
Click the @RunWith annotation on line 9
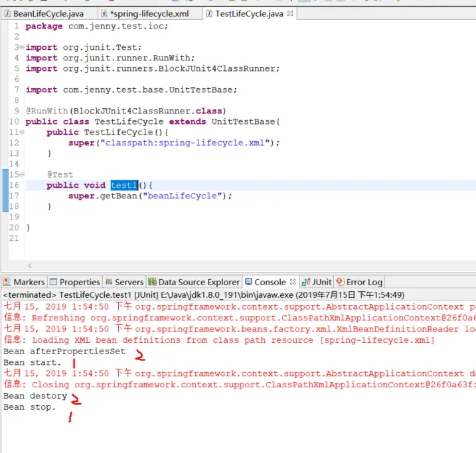point(47,111)
